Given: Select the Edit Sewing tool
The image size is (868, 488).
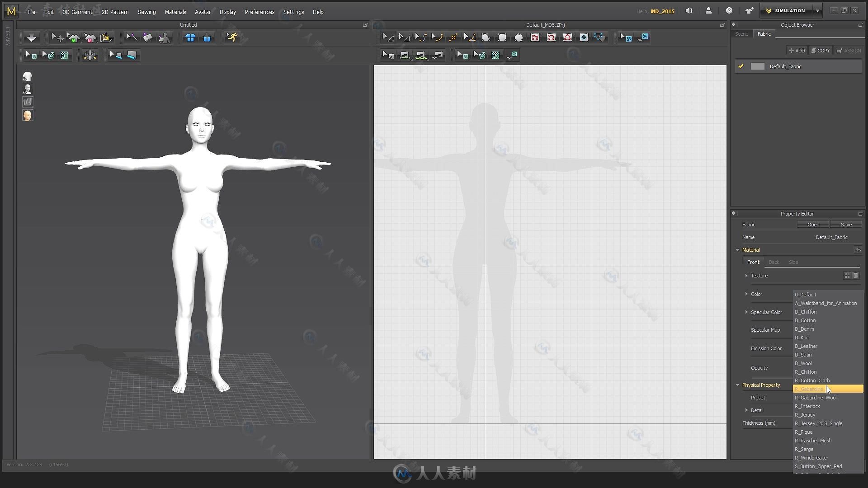Looking at the screenshot, I should tap(388, 55).
